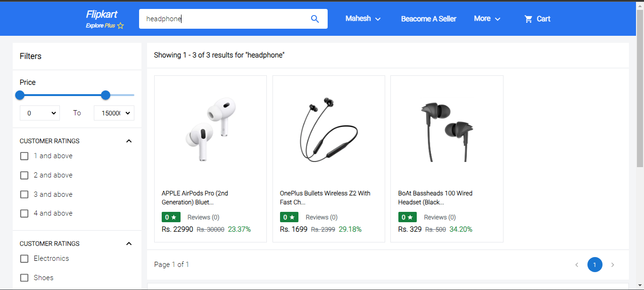Open the Mahesh account dropdown
Viewport: 644px width, 290px height.
click(363, 18)
